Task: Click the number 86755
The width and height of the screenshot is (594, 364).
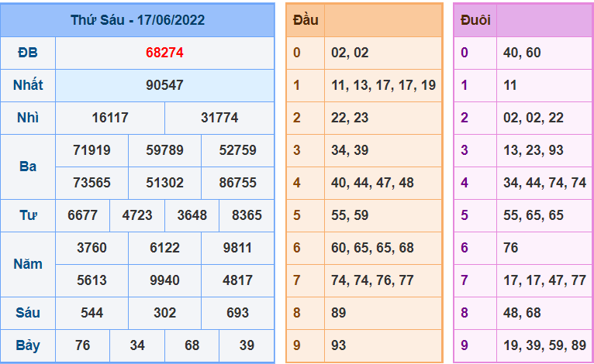Action: [x=237, y=183]
